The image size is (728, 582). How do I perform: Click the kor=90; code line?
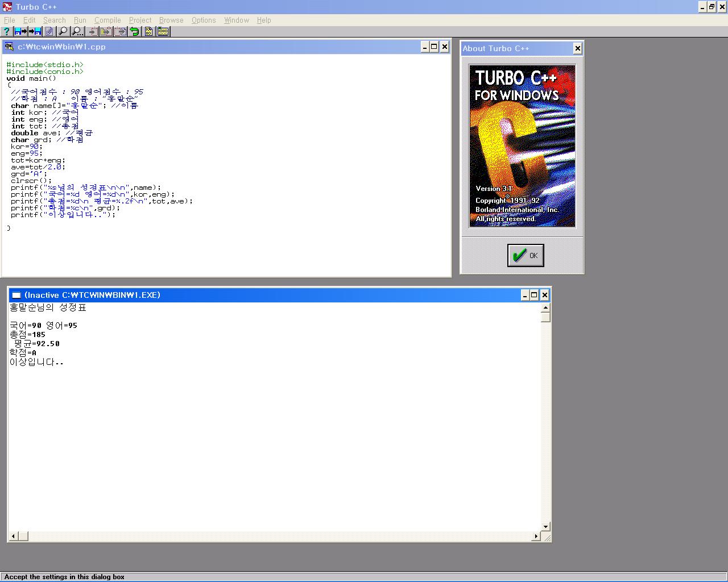click(27, 147)
